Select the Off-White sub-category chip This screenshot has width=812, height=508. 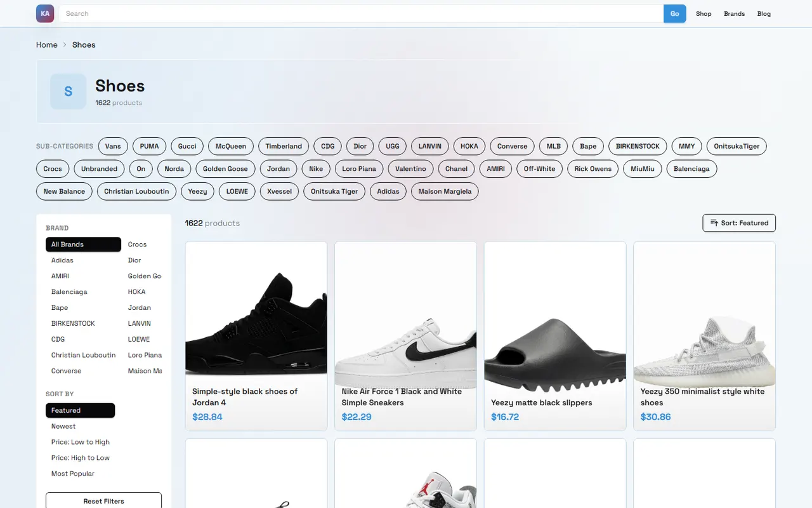click(540, 169)
